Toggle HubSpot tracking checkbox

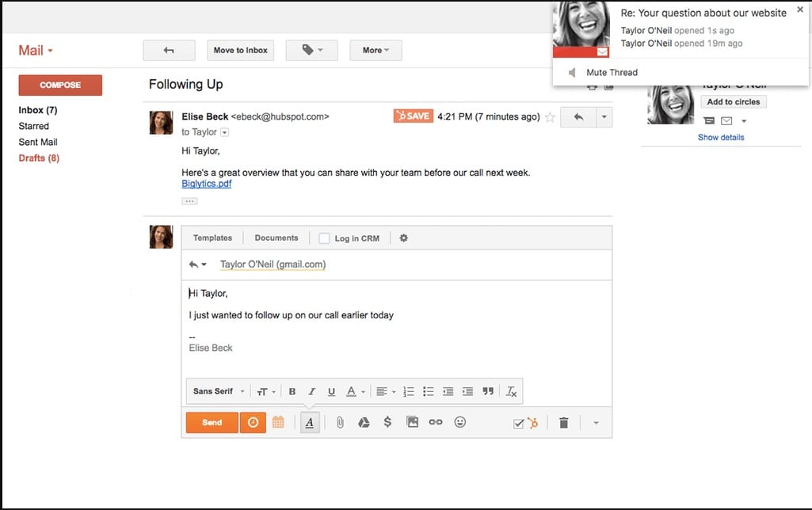click(518, 424)
